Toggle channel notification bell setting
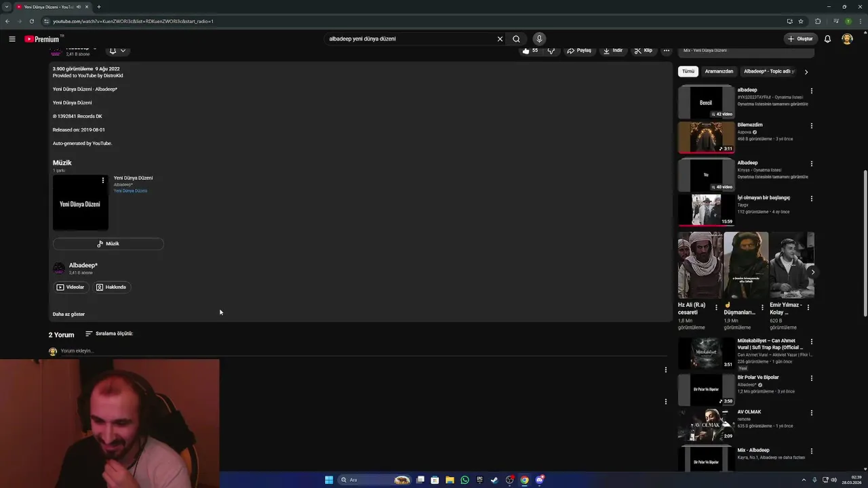The image size is (868, 488). (x=117, y=50)
